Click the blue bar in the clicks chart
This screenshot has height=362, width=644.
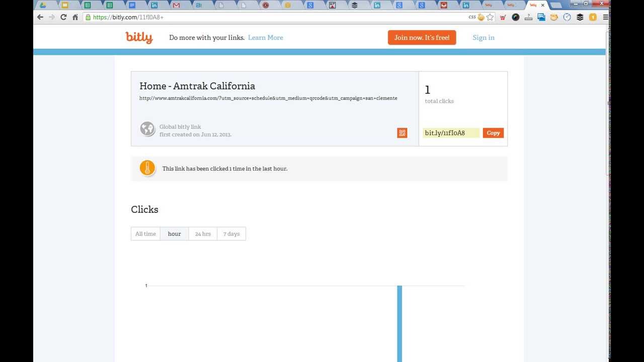pos(399,323)
